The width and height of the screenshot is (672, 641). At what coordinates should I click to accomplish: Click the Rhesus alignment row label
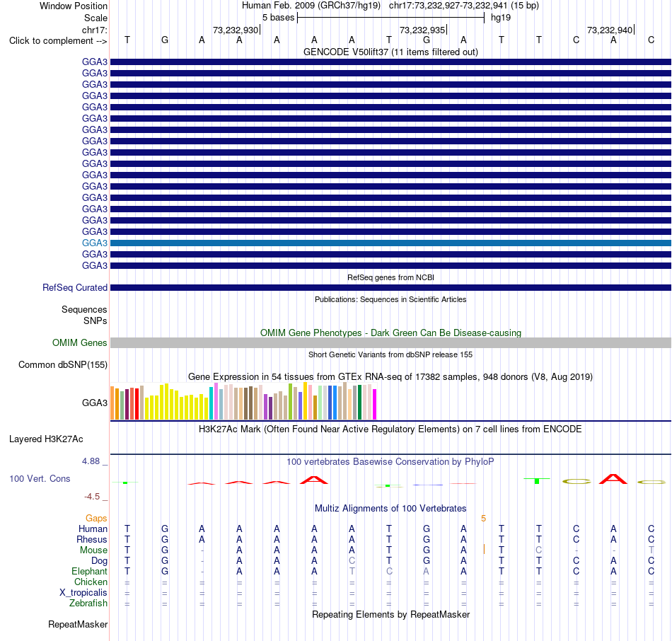click(92, 539)
